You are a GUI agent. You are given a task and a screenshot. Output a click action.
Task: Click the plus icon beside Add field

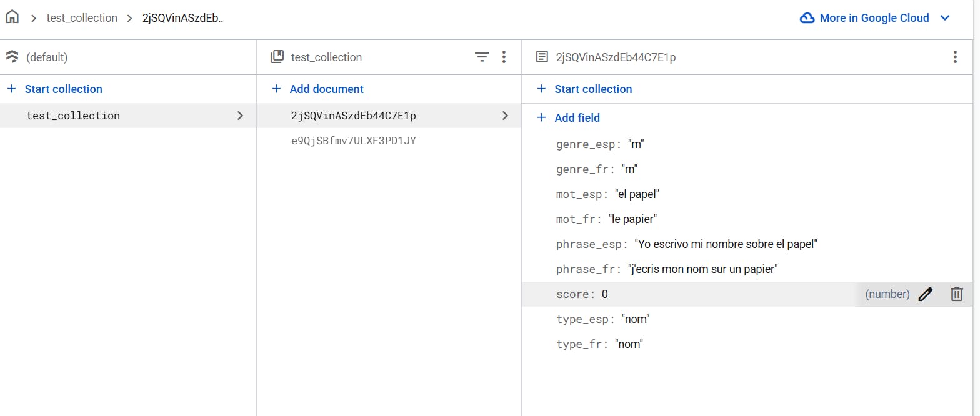coord(541,117)
